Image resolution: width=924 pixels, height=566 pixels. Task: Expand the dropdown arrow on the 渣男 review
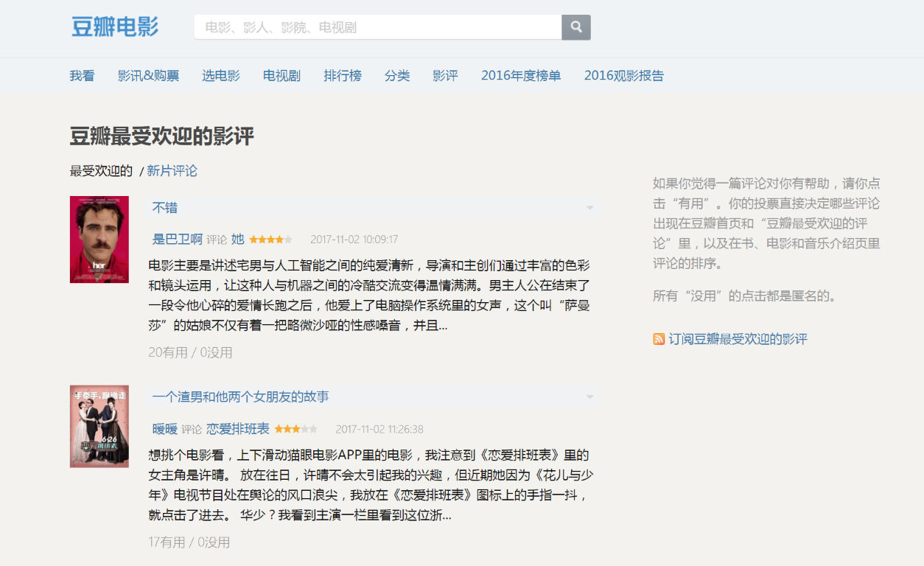589,396
